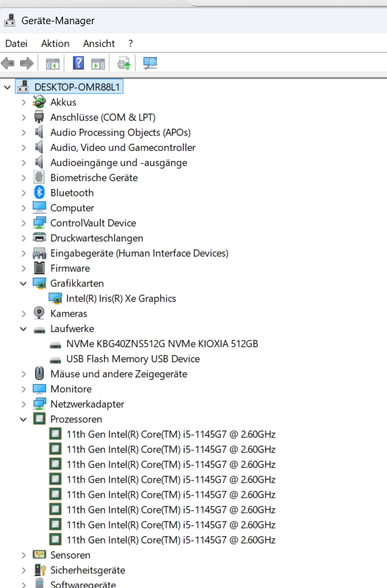Open the blue Help question-mark toolbar icon
Viewport: 387px width, 588px height.
pos(78,62)
